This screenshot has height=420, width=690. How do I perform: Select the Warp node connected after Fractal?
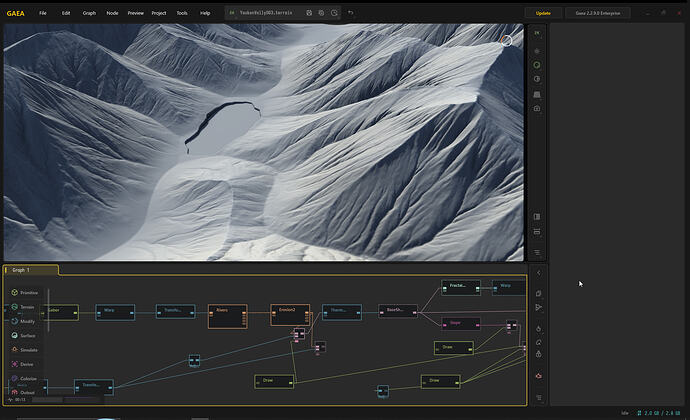(509, 288)
